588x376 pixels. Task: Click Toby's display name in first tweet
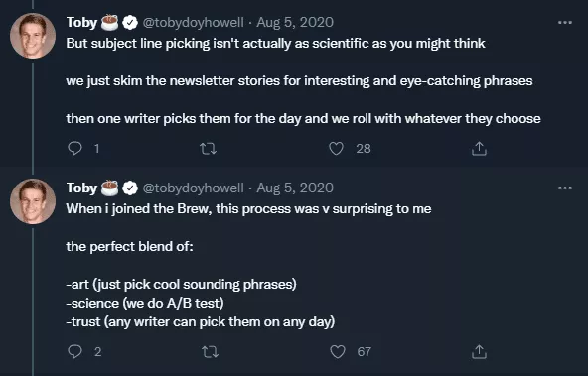point(81,22)
